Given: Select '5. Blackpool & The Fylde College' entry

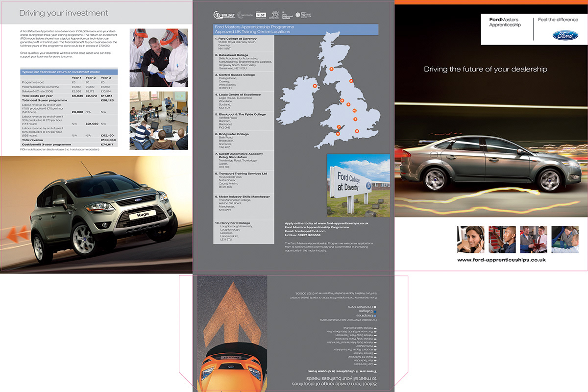Looking at the screenshot, I should tap(244, 121).
